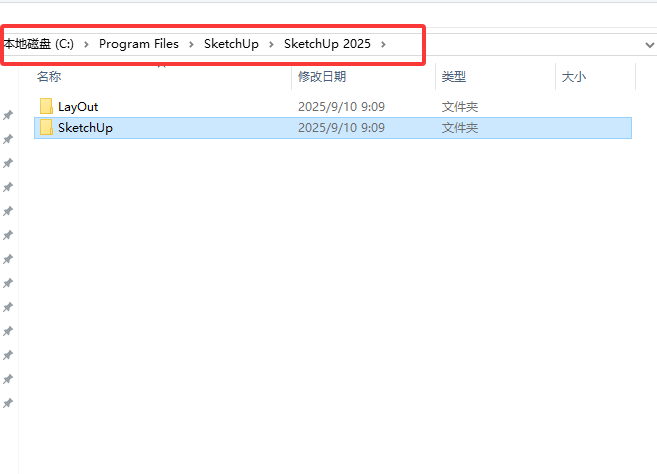Expand chevron after 本地磁盘 (C:)

tap(86, 44)
